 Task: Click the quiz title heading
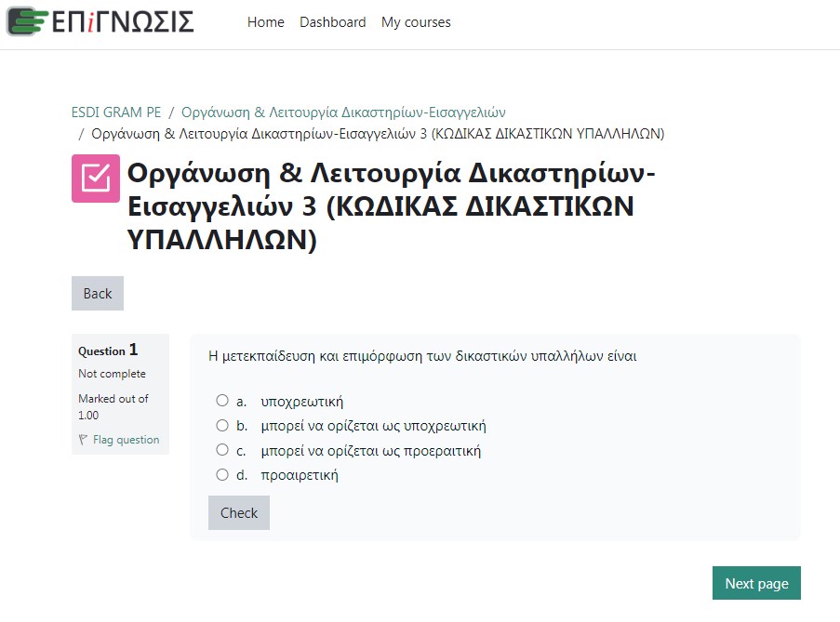click(x=391, y=206)
